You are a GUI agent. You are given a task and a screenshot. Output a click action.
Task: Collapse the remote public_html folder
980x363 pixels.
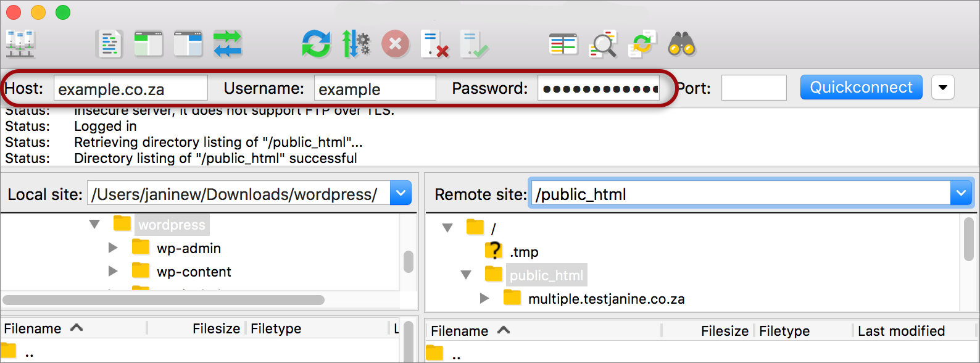click(466, 275)
